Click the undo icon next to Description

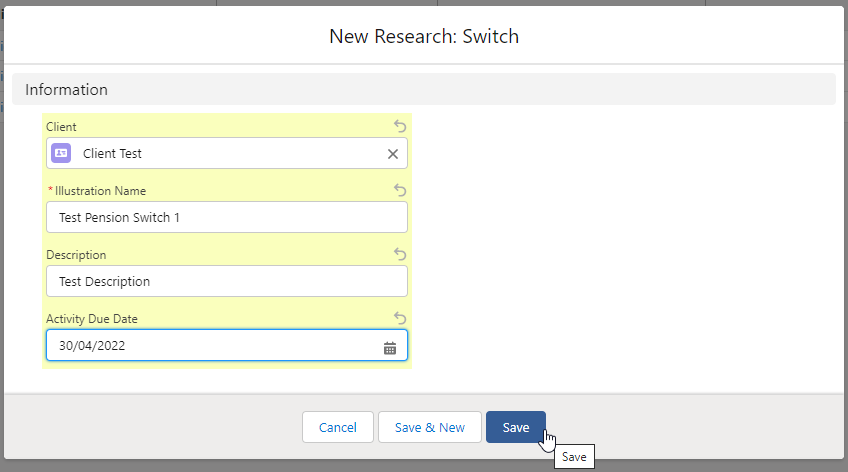point(400,254)
